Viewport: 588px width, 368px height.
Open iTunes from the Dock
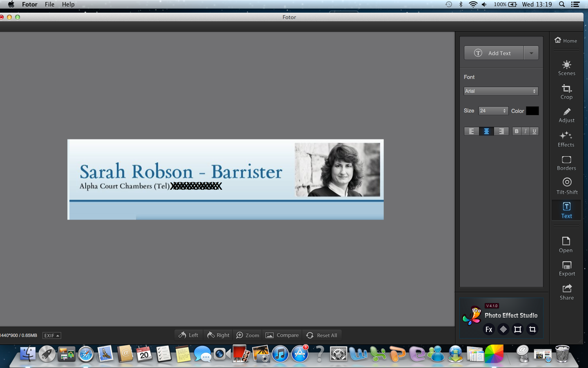[280, 354]
